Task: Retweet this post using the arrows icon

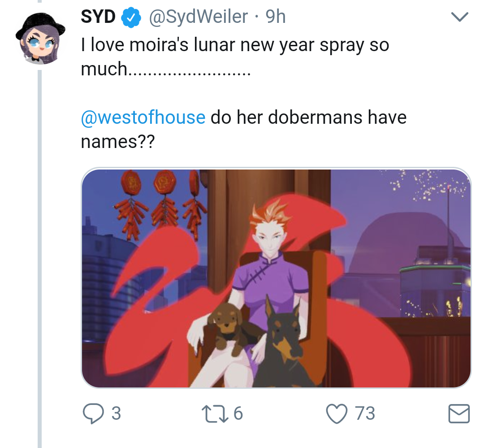Action: click(215, 414)
